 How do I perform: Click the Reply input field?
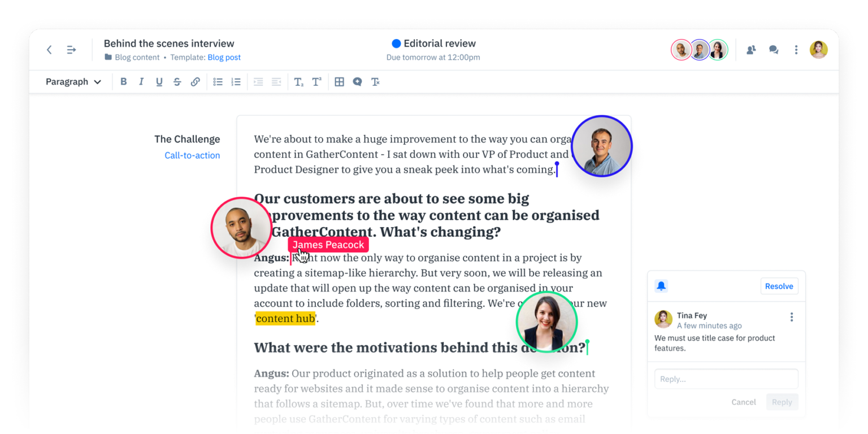click(726, 379)
